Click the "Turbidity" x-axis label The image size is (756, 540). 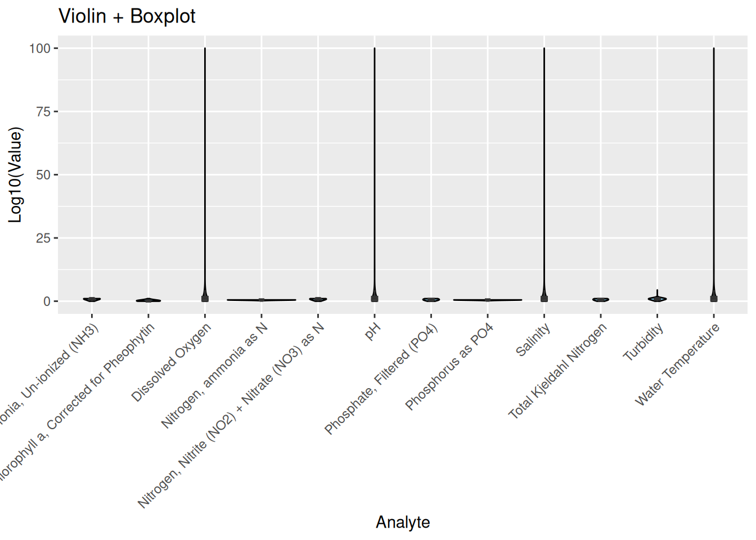click(x=643, y=342)
